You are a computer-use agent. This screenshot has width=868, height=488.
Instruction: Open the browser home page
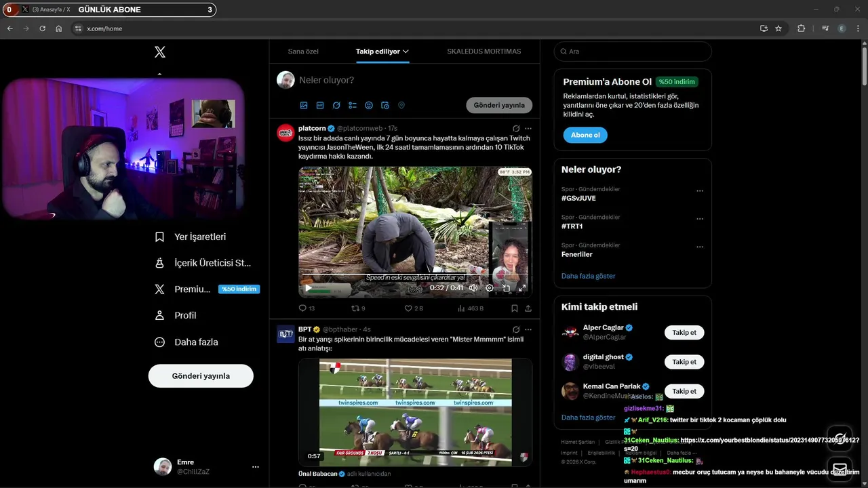[x=58, y=28]
